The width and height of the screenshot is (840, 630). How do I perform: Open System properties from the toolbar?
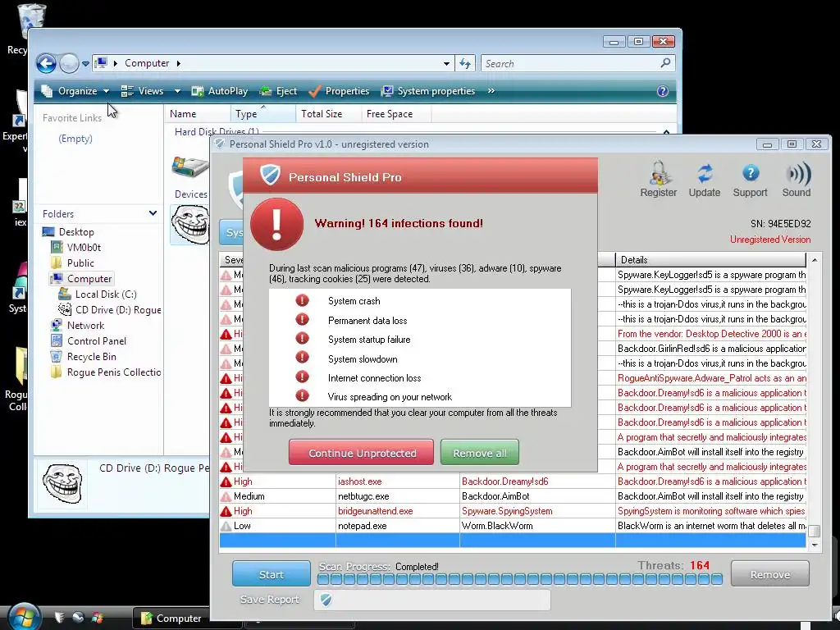428,91
